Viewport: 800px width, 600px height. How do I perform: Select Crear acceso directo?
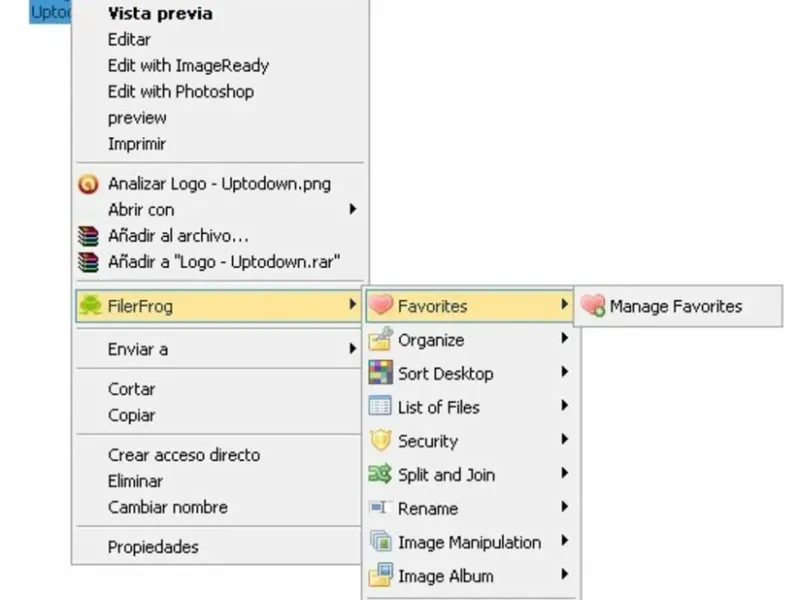point(183,455)
